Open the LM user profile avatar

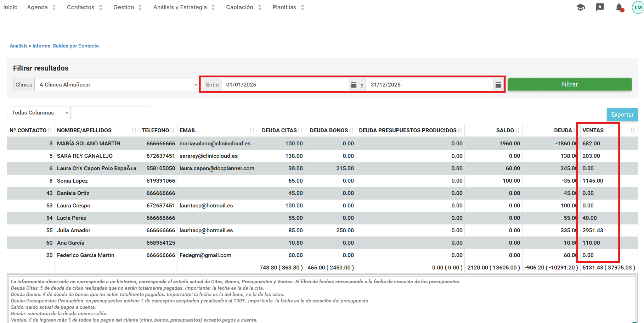tap(638, 7)
